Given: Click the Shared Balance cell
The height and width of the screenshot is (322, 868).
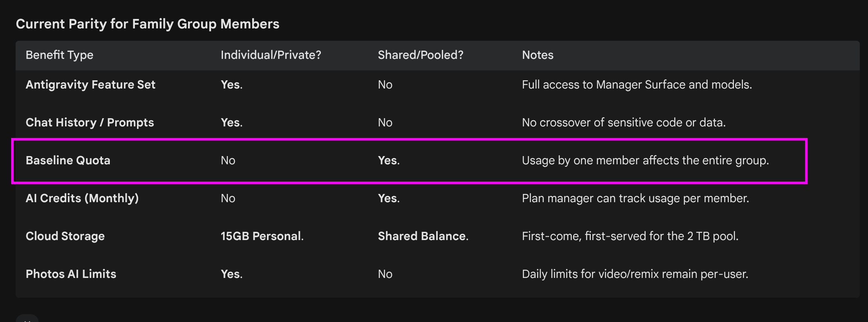Looking at the screenshot, I should click(423, 236).
